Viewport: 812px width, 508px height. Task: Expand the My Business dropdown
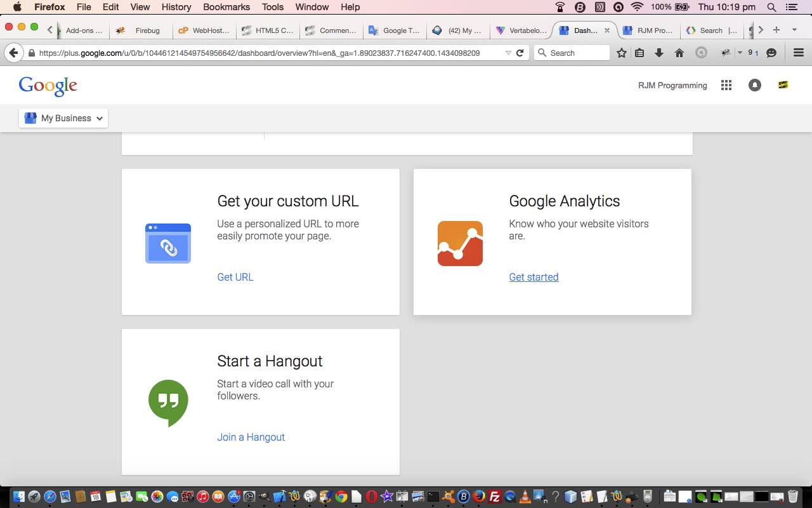pyautogui.click(x=63, y=118)
